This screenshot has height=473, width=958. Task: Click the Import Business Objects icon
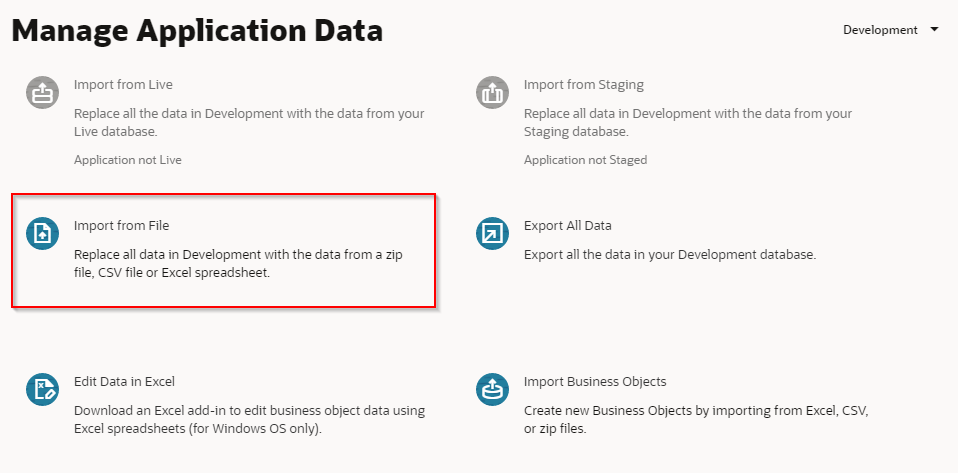tap(493, 389)
